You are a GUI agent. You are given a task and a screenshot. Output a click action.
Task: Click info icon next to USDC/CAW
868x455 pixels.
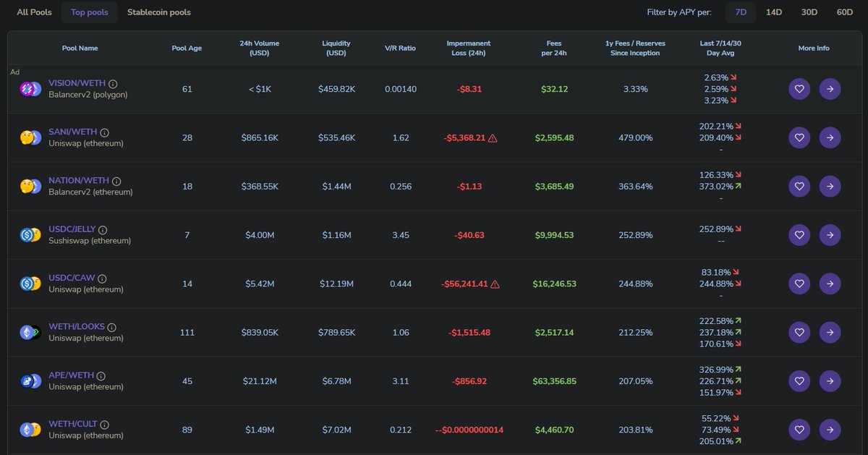click(102, 278)
